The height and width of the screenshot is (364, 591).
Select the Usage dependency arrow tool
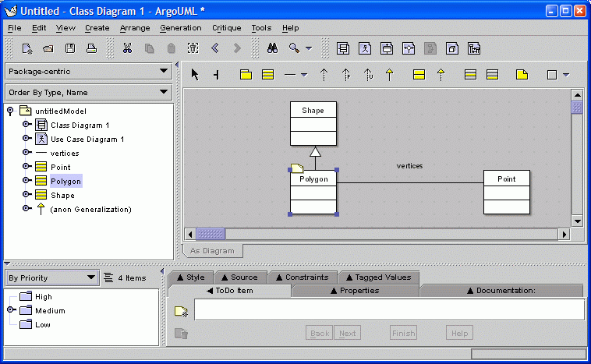click(368, 75)
